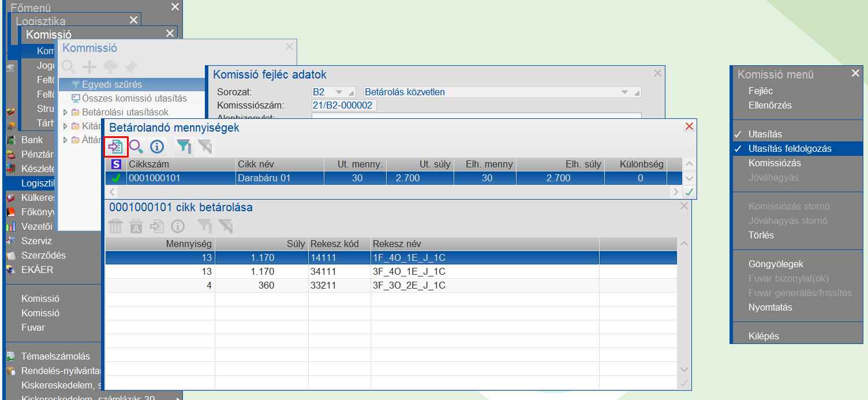Select Nyomtatás in Komissió menü

[770, 307]
